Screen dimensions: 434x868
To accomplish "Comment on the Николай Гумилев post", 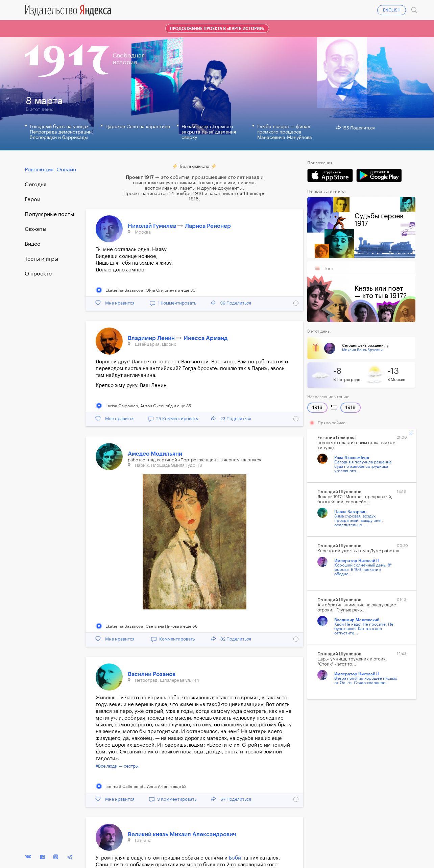I will tap(173, 303).
